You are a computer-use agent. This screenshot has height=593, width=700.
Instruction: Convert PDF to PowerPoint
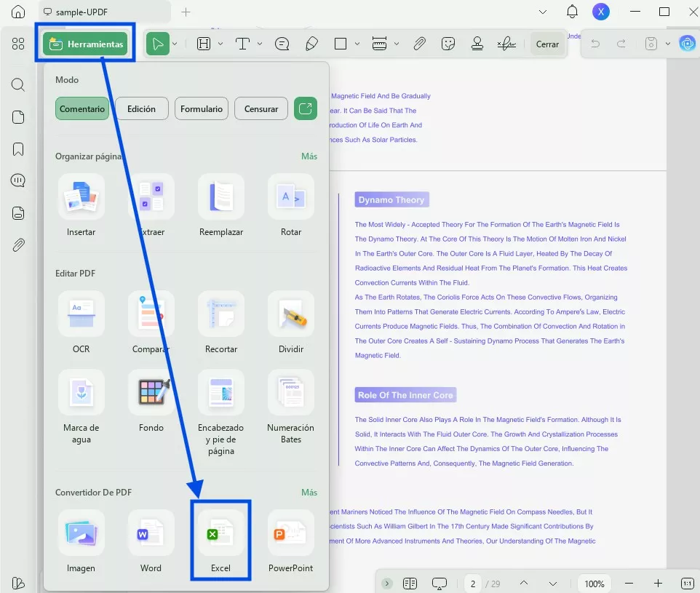click(x=291, y=541)
